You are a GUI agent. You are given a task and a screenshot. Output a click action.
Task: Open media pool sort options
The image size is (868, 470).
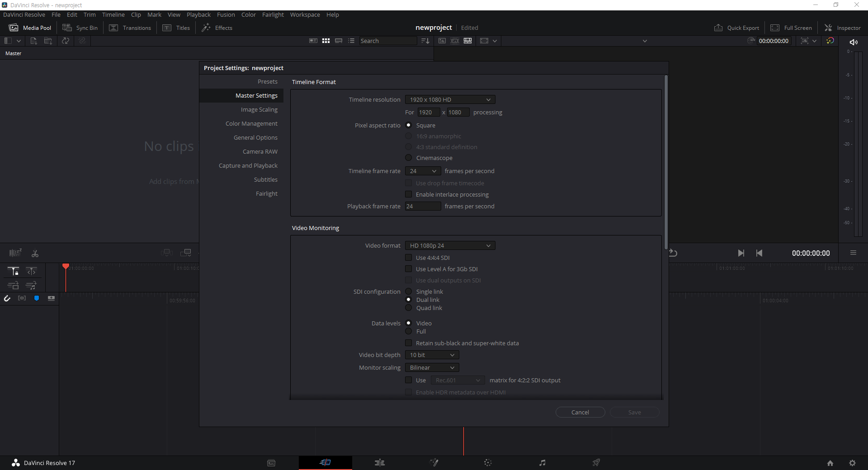425,41
